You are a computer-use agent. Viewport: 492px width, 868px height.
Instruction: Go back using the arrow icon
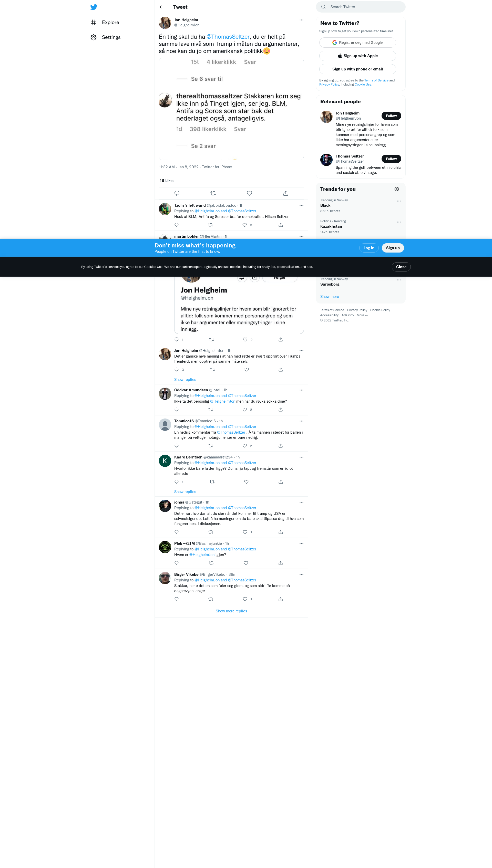pos(161,7)
